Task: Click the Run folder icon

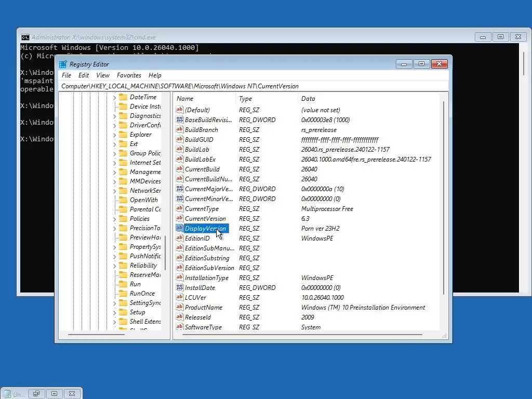Action: (123, 284)
